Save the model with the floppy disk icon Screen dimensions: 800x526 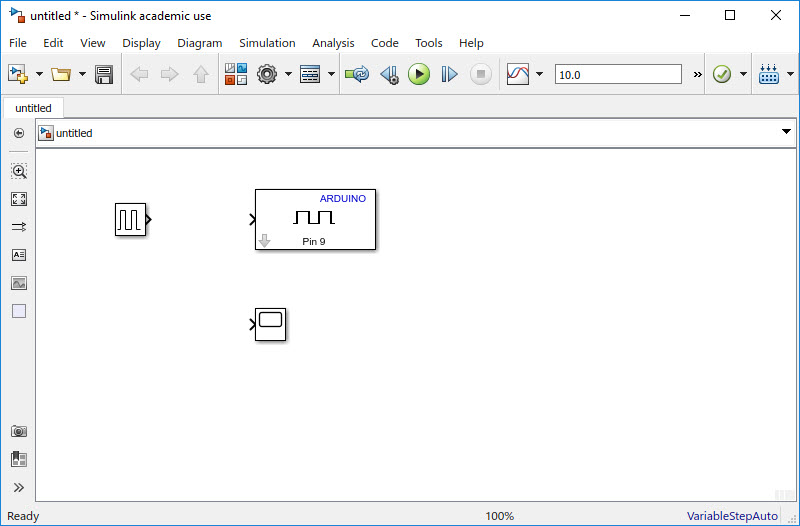[x=104, y=74]
